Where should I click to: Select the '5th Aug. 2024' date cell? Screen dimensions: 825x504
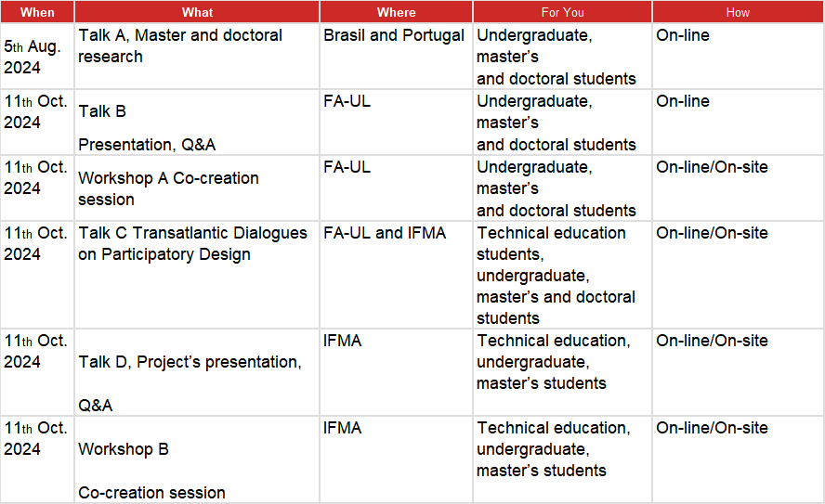(x=37, y=57)
